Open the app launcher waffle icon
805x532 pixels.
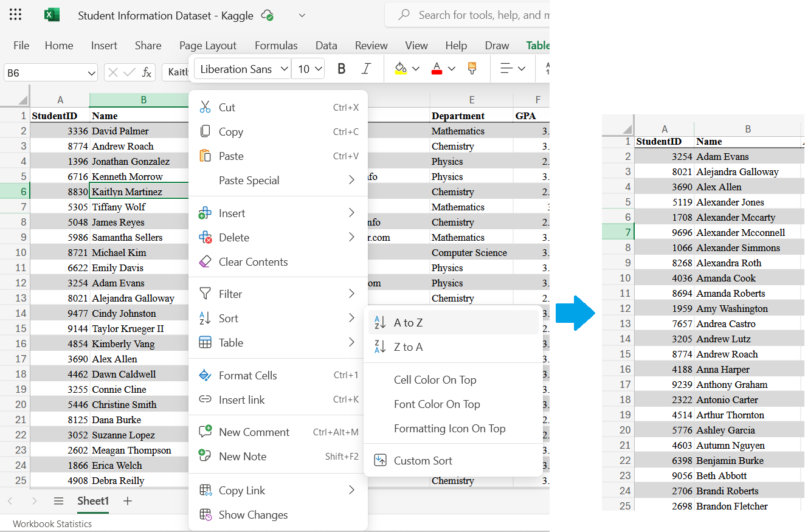16,15
